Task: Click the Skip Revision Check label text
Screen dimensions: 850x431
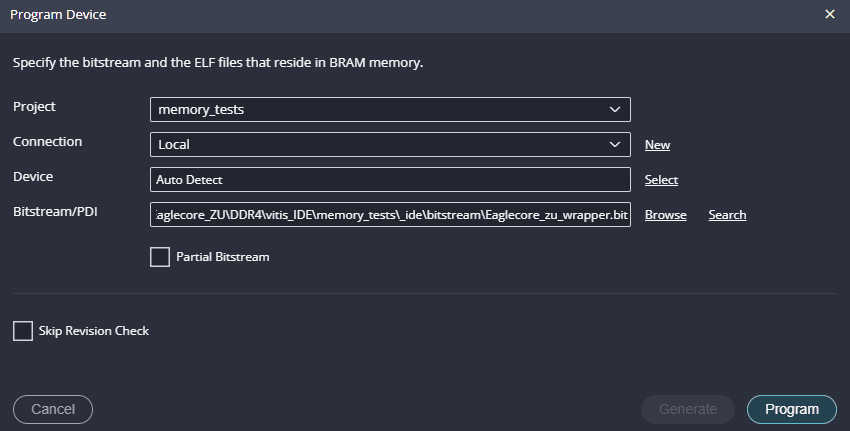Action: click(x=93, y=331)
